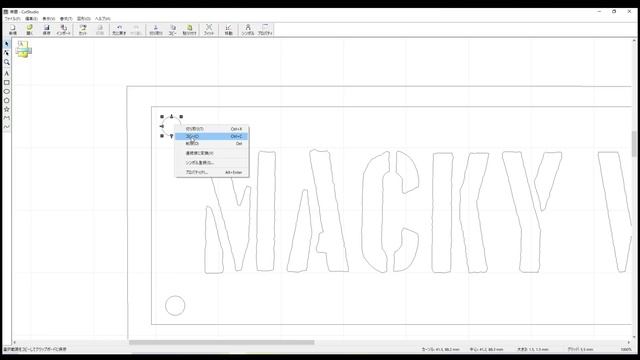The height and width of the screenshot is (360, 640).
Task: Click the New document toolbar icon
Action: (x=13, y=29)
